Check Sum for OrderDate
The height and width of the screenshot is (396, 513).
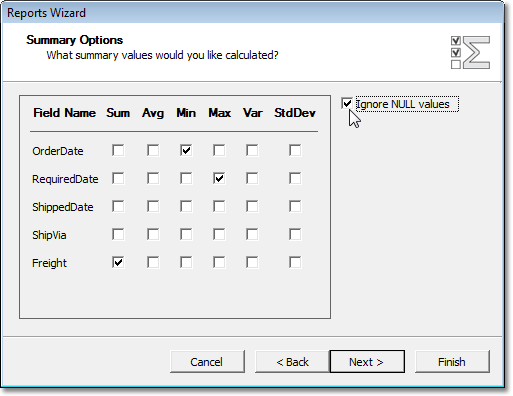pos(118,150)
